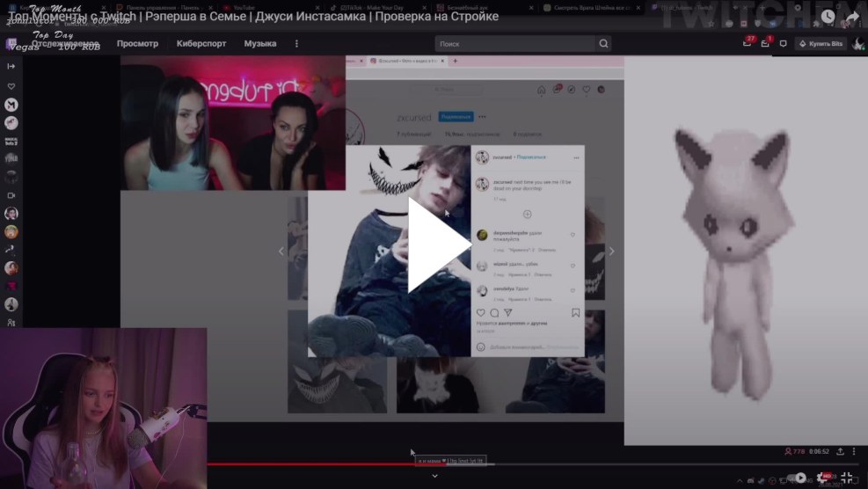Click the camera recommended-channels icon in the sidebar

(11, 195)
